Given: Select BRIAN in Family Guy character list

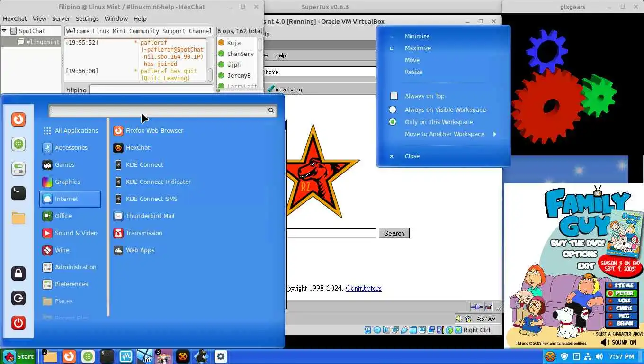Looking at the screenshot, I should point(621,324).
